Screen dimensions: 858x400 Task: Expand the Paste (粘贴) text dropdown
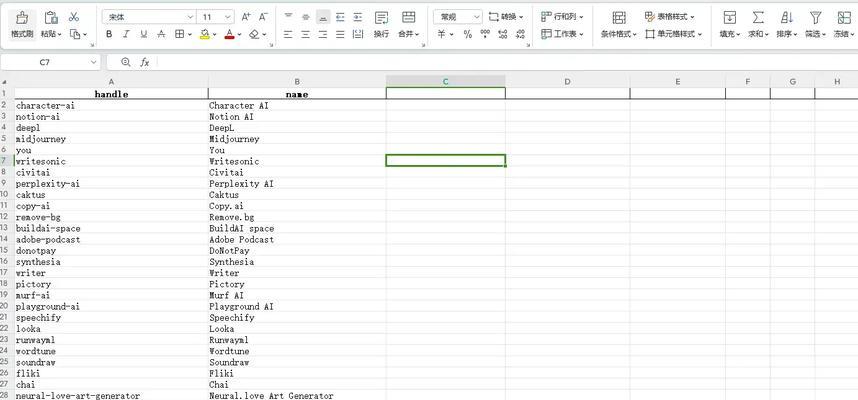coord(51,34)
